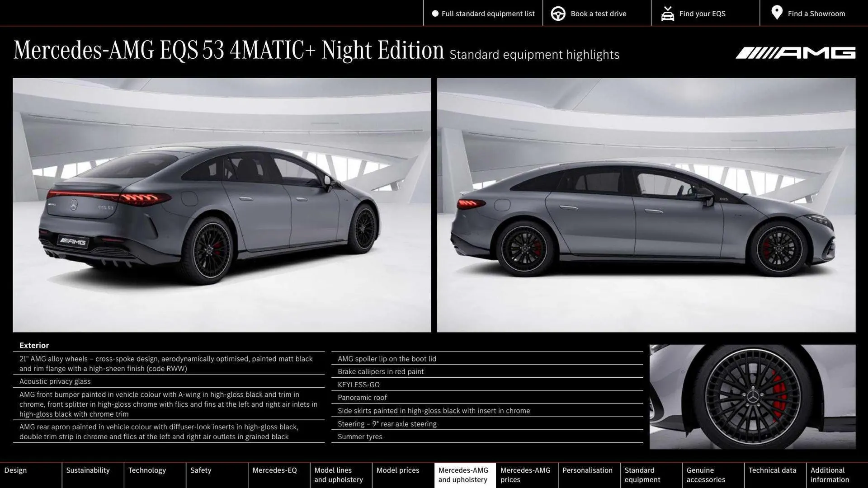Screen dimensions: 868x488
Task: Click the location pin icon for Find a Showroom
Action: [776, 13]
